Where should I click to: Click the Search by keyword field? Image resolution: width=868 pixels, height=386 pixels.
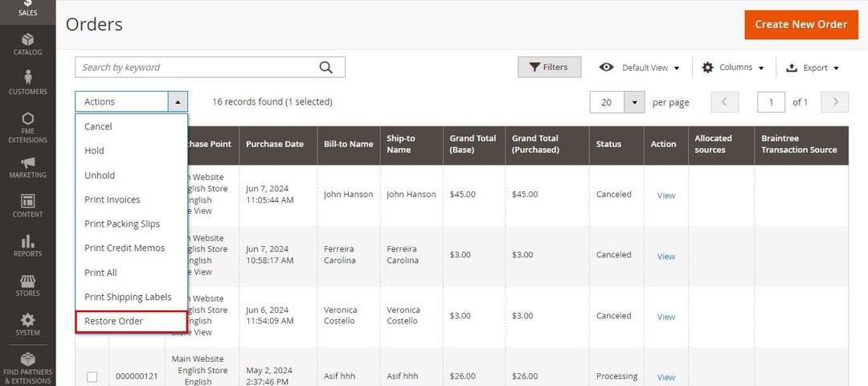click(x=197, y=68)
